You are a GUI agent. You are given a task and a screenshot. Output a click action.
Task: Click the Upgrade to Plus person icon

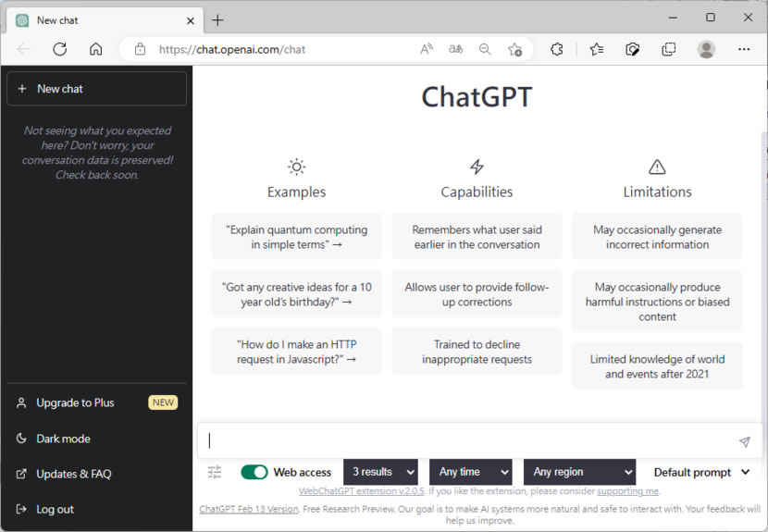(x=21, y=402)
